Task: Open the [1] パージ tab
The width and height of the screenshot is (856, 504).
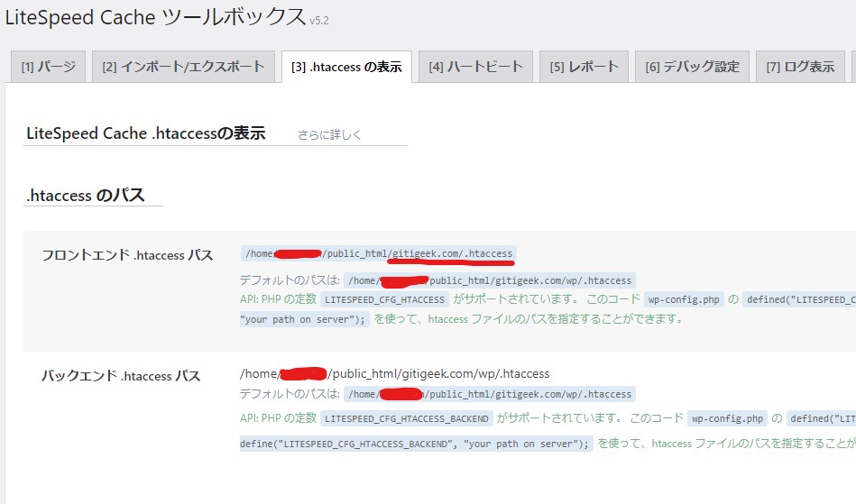Action: 49,67
